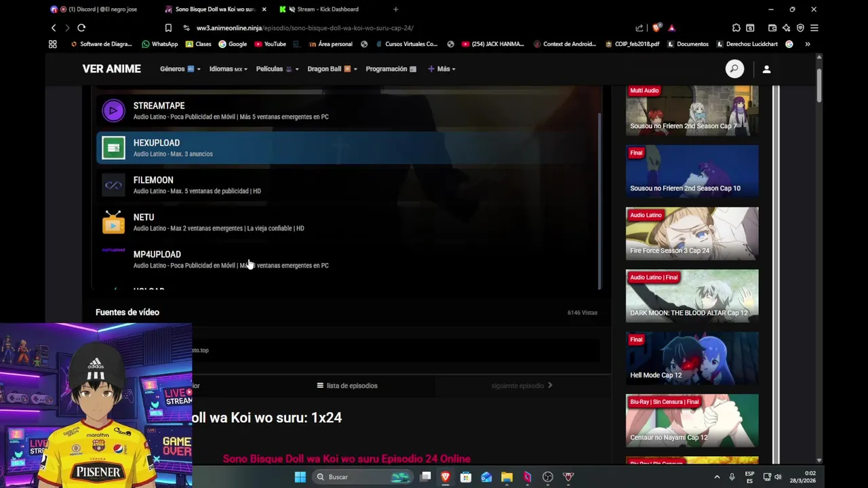Go to VER ANIME home logo
The width and height of the screenshot is (868, 488).
(112, 68)
